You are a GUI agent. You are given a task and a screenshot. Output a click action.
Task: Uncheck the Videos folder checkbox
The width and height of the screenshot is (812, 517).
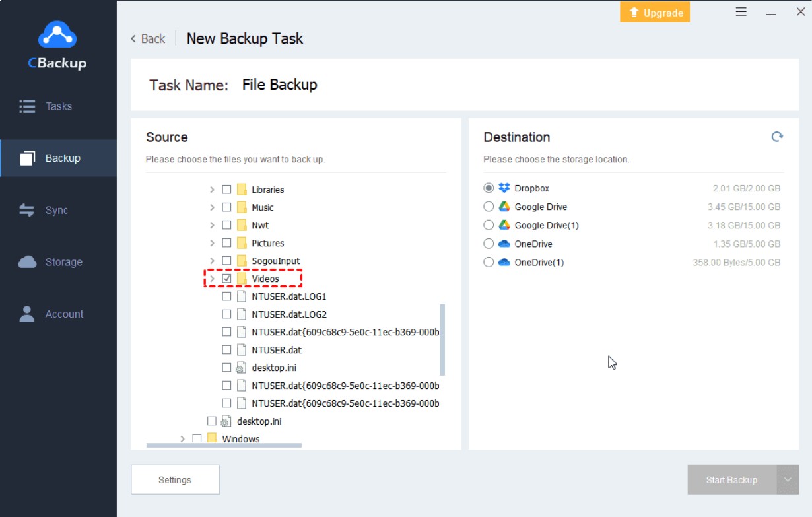pyautogui.click(x=226, y=279)
